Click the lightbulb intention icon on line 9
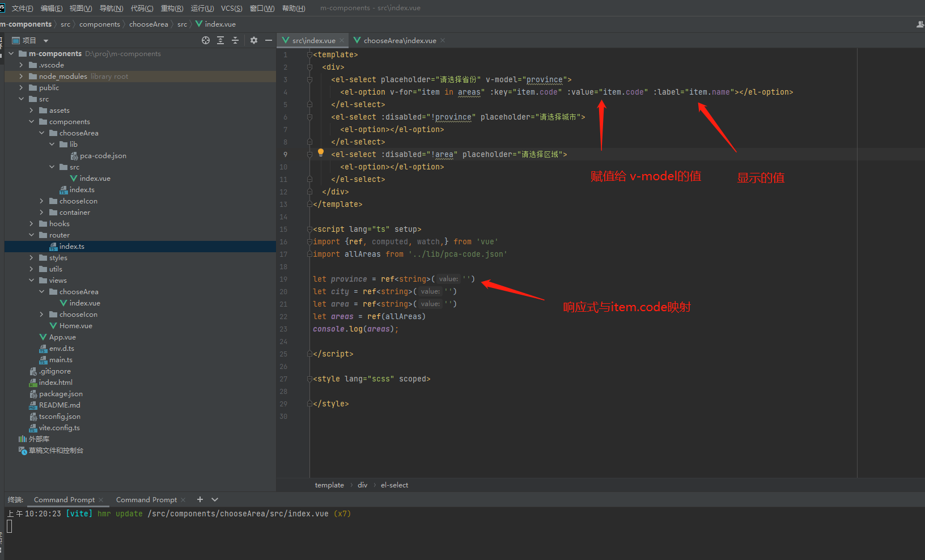 (321, 152)
